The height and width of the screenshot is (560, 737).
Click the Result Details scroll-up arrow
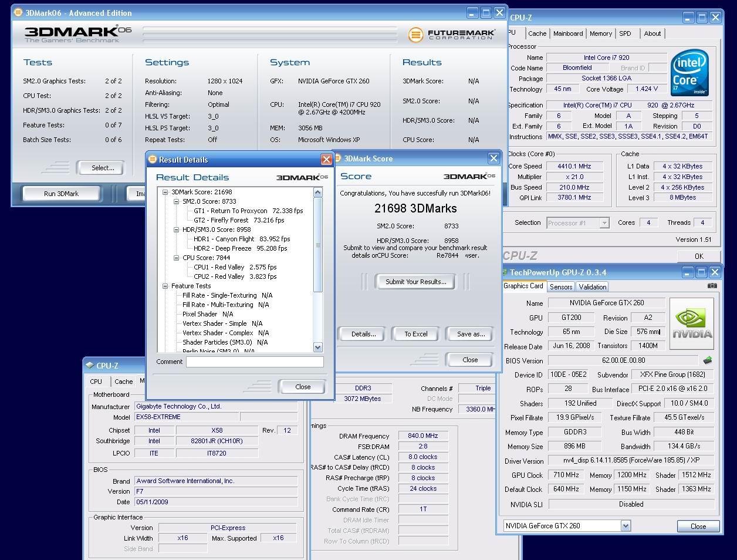(318, 193)
